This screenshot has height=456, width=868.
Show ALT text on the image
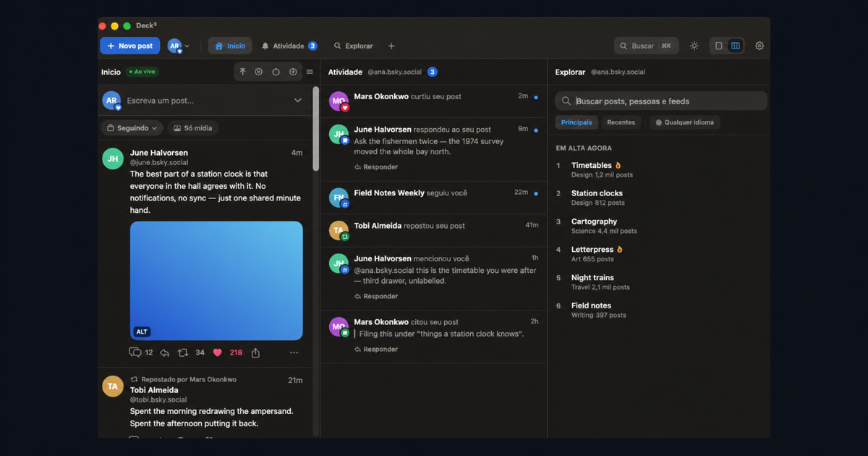pos(142,332)
